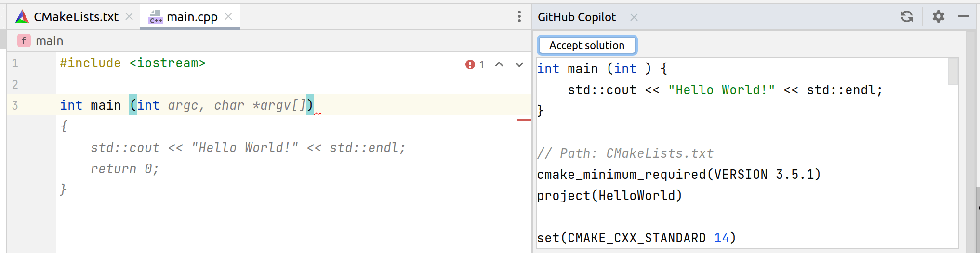Close the CMakeLists.txt tab
Viewport: 980px width, 253px height.
pyautogui.click(x=129, y=17)
